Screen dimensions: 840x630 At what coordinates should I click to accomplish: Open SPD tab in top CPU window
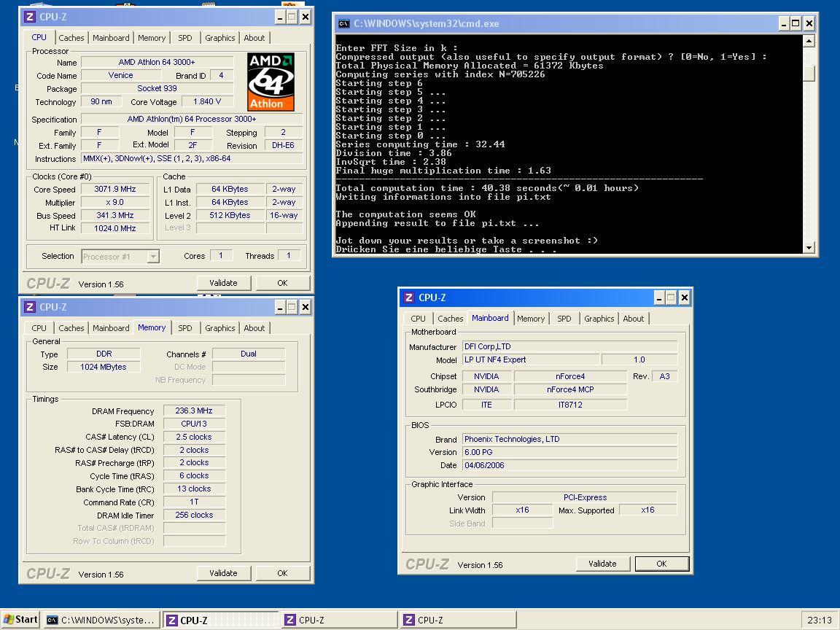184,38
